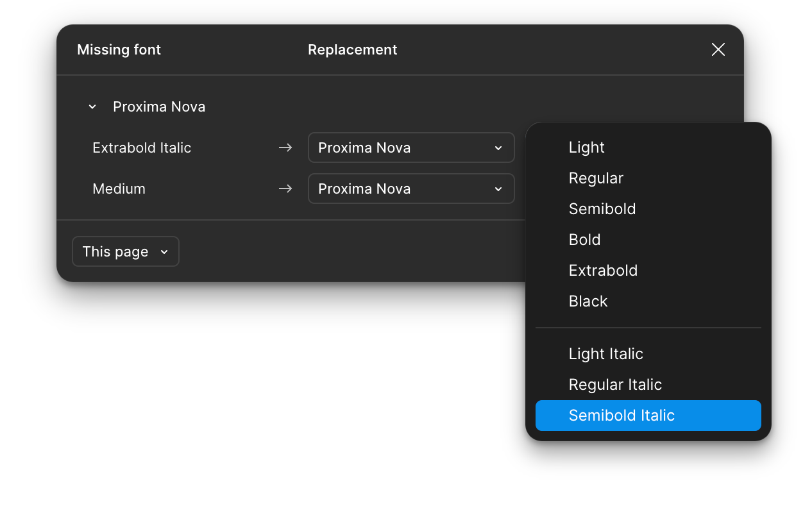Pick Light Italic font style
812x513 pixels.
point(648,354)
